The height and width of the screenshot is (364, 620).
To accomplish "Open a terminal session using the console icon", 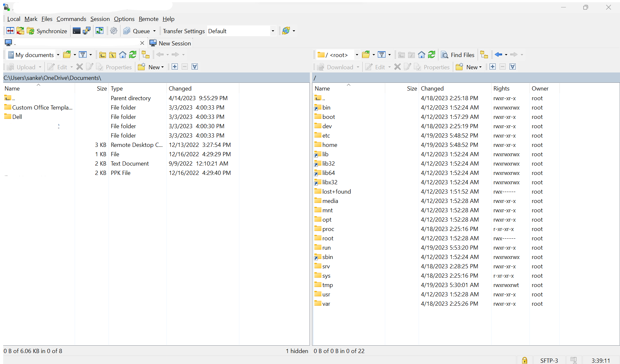I will [x=77, y=31].
